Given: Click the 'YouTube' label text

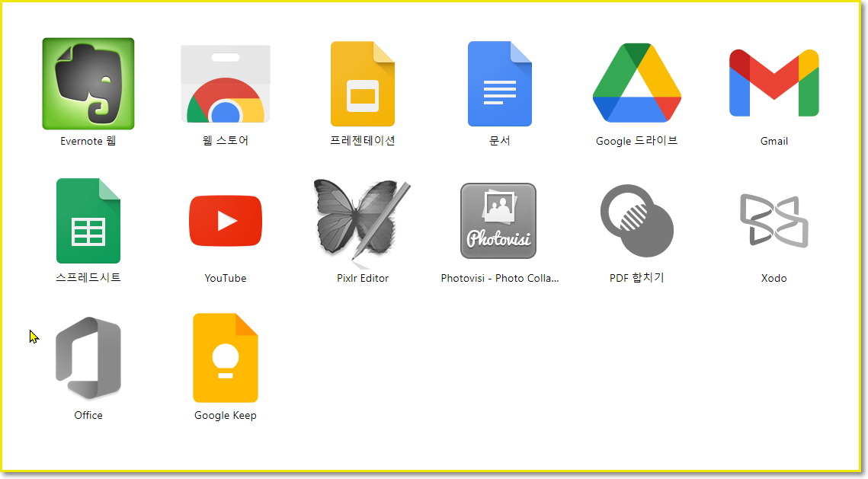Looking at the screenshot, I should tap(226, 278).
